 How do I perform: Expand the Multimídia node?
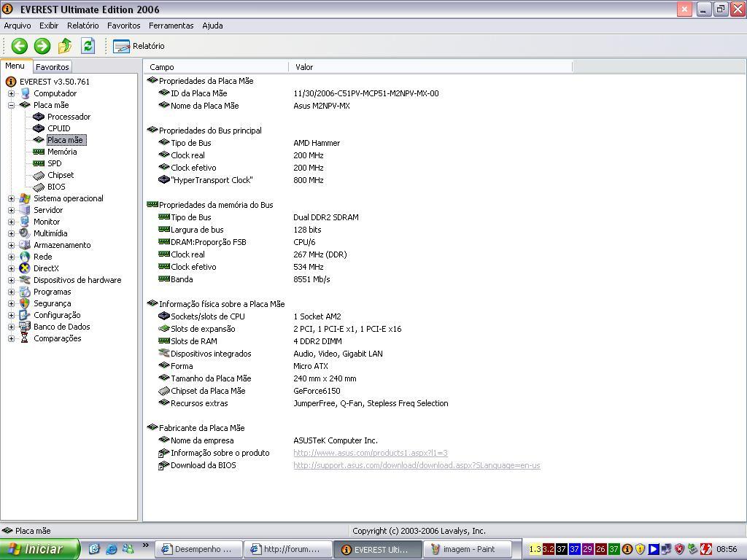(12, 234)
